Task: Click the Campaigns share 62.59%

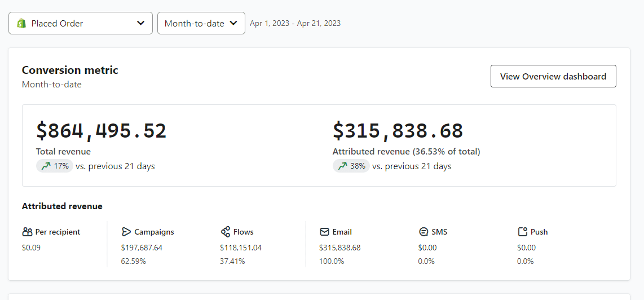Action: point(134,261)
